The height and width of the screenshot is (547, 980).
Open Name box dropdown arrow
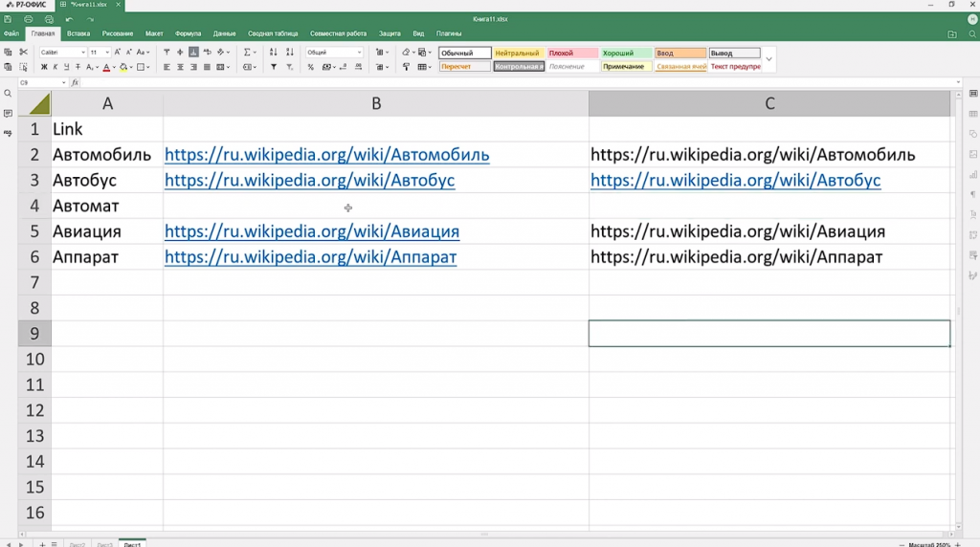coord(63,82)
